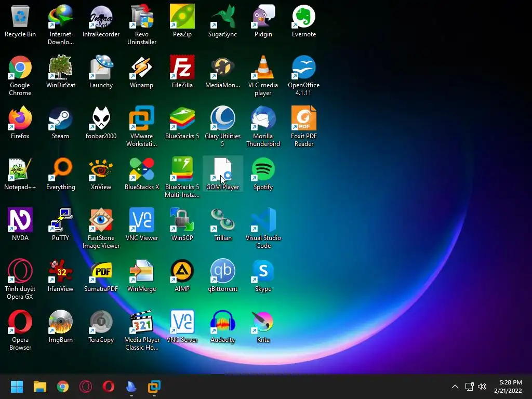This screenshot has height=399, width=532.
Task: Launch Chrome from the taskbar
Action: tap(63, 387)
